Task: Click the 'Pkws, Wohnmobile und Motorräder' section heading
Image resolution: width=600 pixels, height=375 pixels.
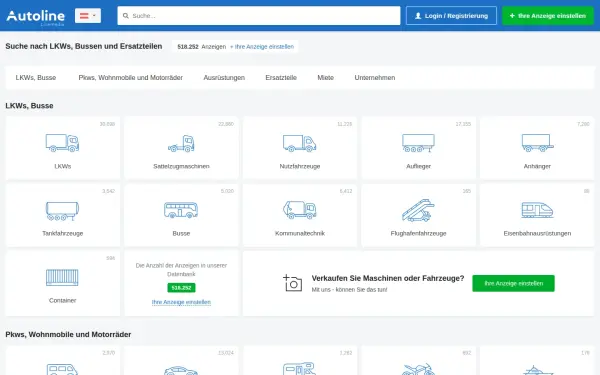Action: pyautogui.click(x=68, y=334)
